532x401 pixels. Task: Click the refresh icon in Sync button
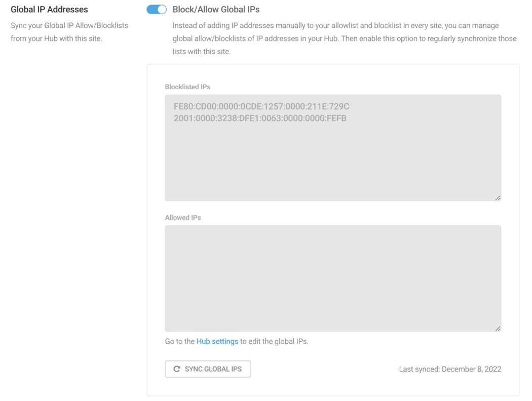177,369
